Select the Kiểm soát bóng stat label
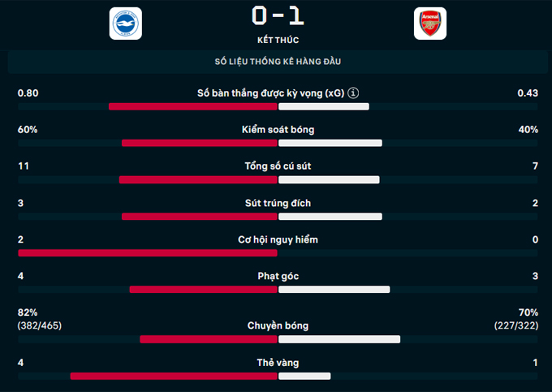 [x=278, y=130]
